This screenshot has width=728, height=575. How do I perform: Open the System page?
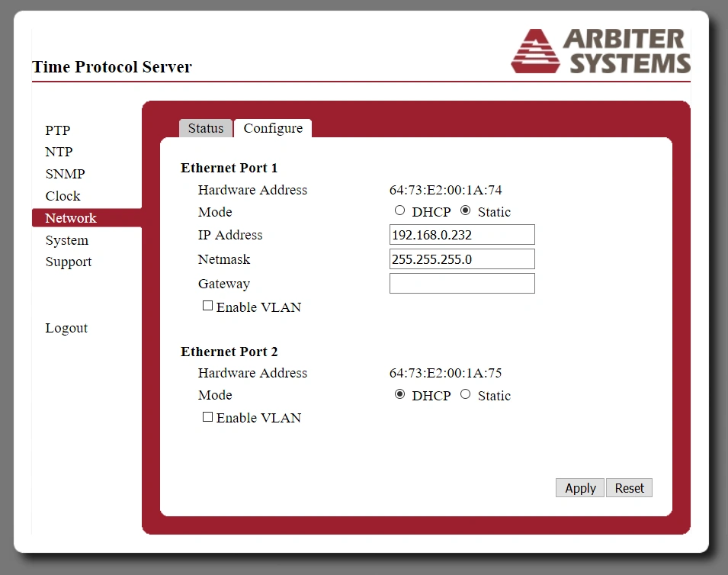point(66,240)
